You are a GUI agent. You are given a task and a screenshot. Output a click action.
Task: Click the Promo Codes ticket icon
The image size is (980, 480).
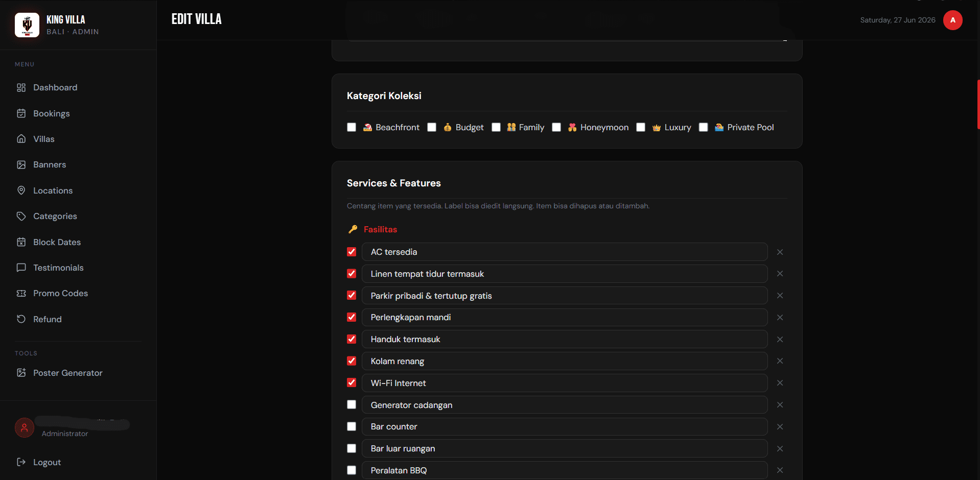click(21, 293)
